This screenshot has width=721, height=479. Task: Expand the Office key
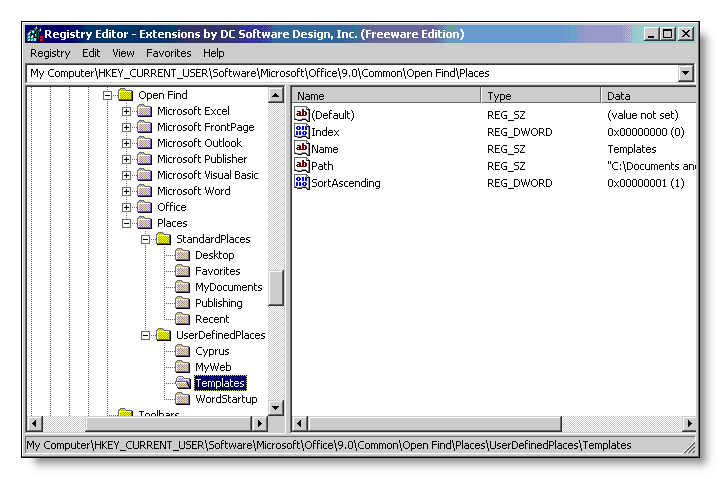click(126, 207)
